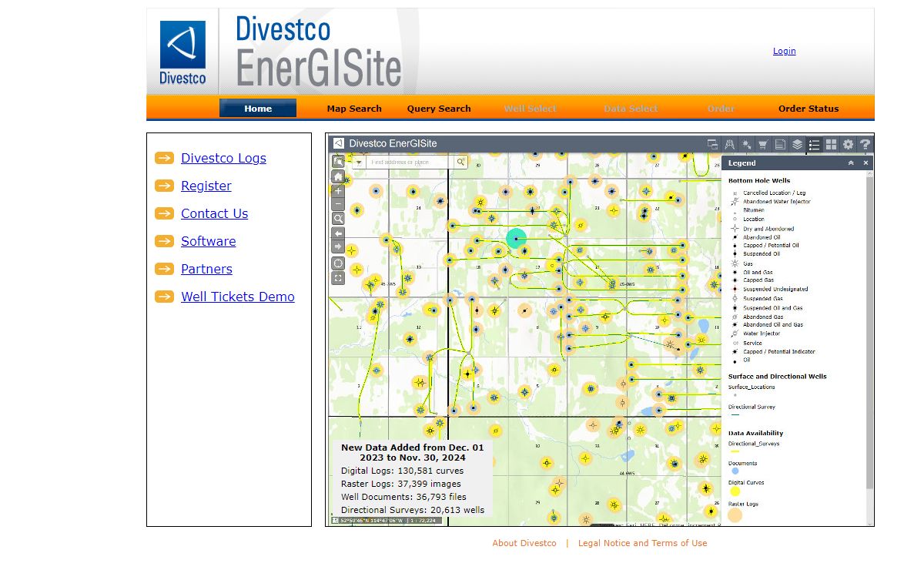The height and width of the screenshot is (570, 924).
Task: Open the Software link
Action: [209, 241]
